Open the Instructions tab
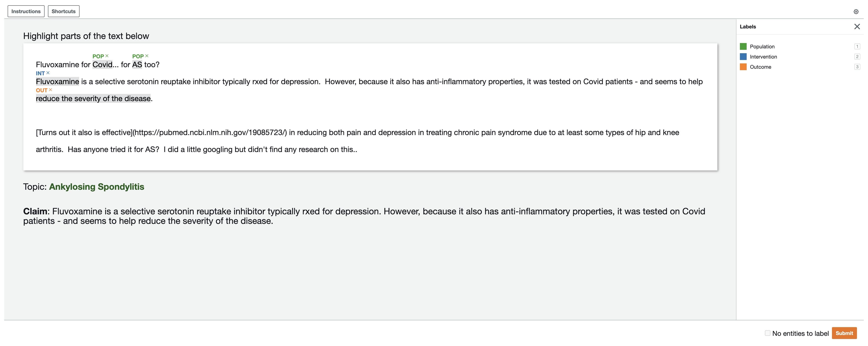This screenshot has width=868, height=346. [x=26, y=11]
